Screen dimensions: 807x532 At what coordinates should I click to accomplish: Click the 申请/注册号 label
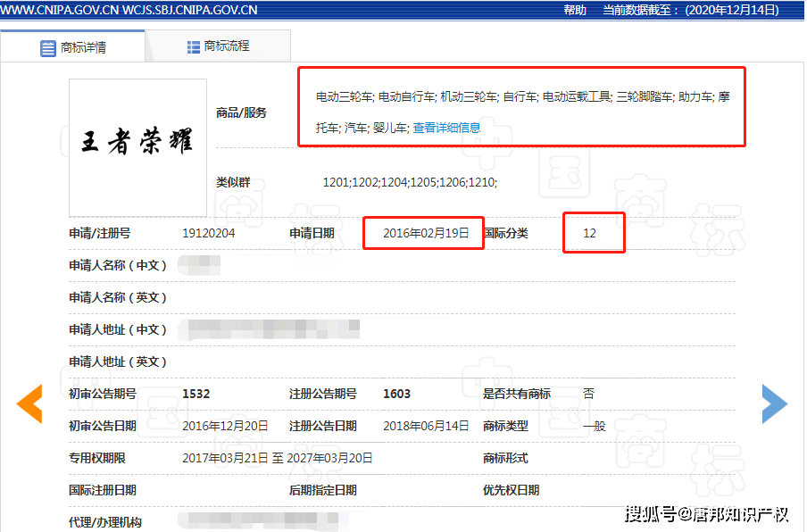[100, 233]
